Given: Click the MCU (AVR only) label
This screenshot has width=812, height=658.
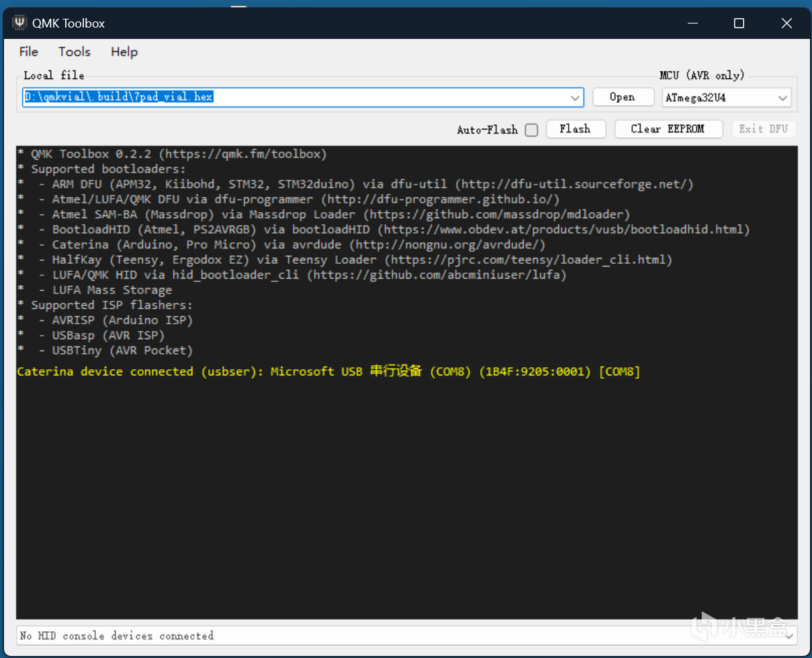Looking at the screenshot, I should pyautogui.click(x=702, y=75).
